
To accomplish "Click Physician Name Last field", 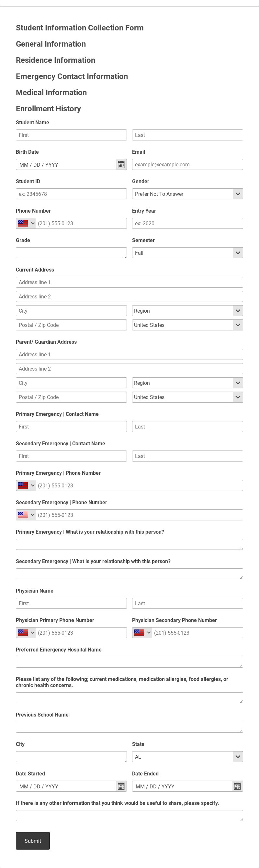I will click(x=187, y=603).
